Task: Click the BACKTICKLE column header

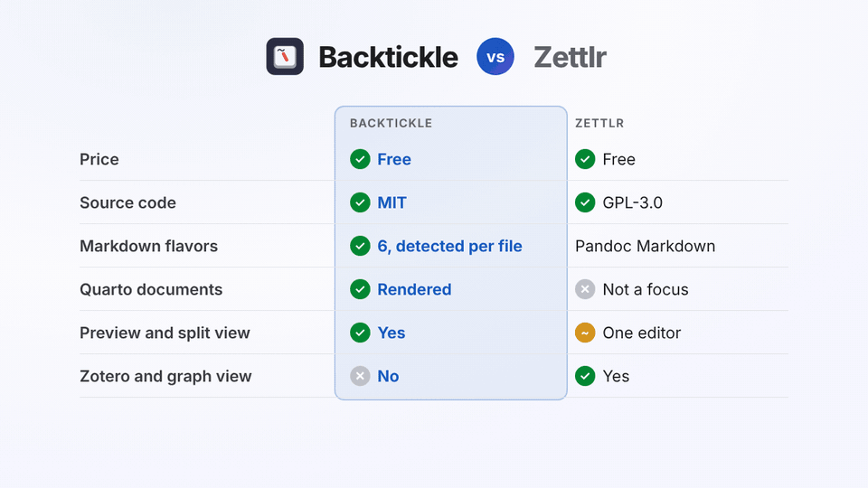Action: click(391, 124)
